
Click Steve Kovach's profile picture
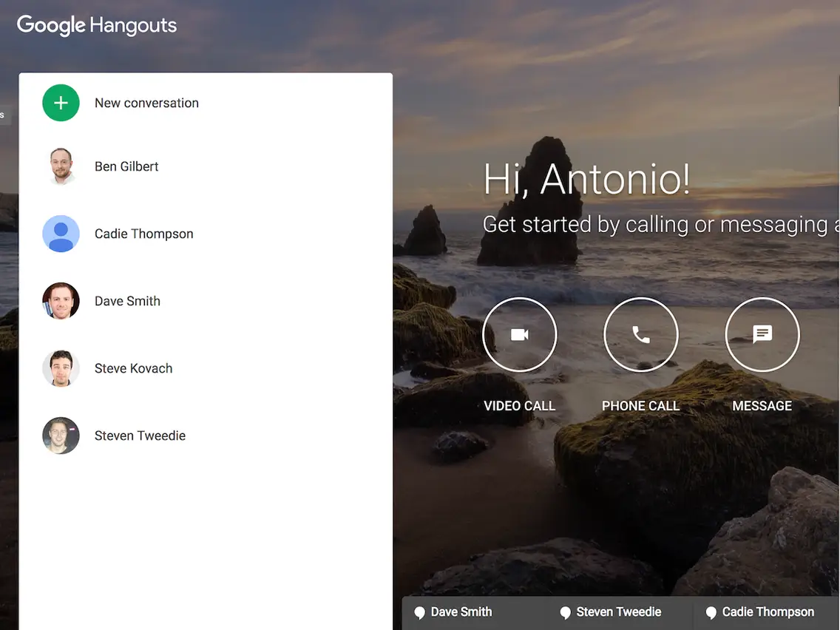coord(61,368)
